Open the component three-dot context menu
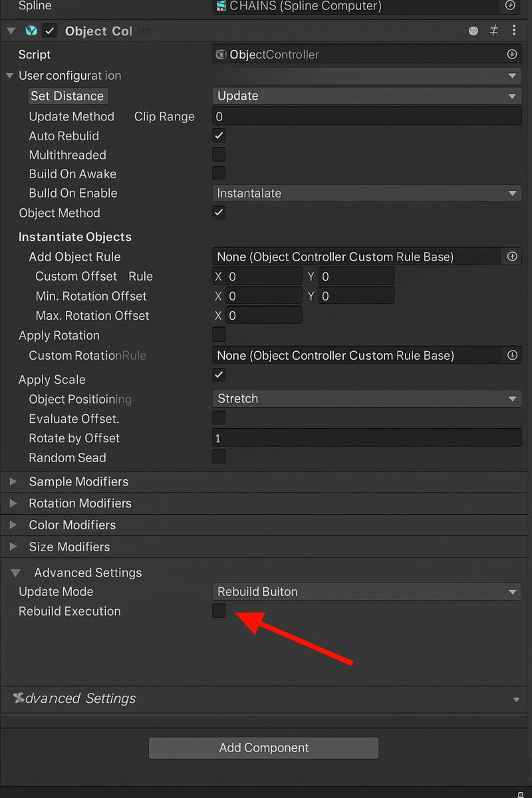532x798 pixels. (514, 31)
